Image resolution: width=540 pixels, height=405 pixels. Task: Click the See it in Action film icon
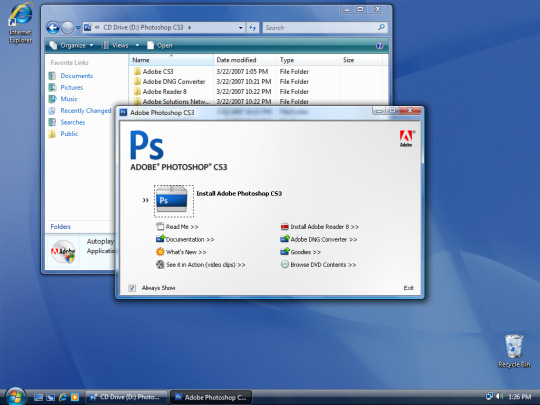(x=160, y=264)
